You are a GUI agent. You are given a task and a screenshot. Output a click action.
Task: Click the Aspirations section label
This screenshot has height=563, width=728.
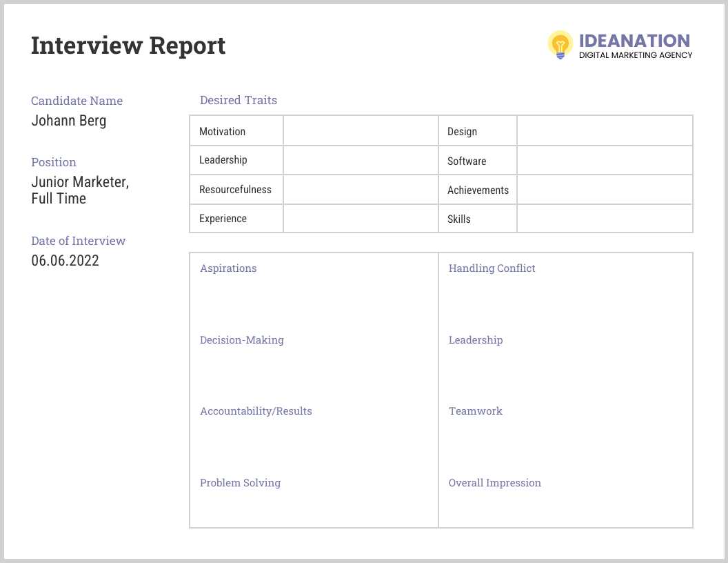click(x=228, y=268)
